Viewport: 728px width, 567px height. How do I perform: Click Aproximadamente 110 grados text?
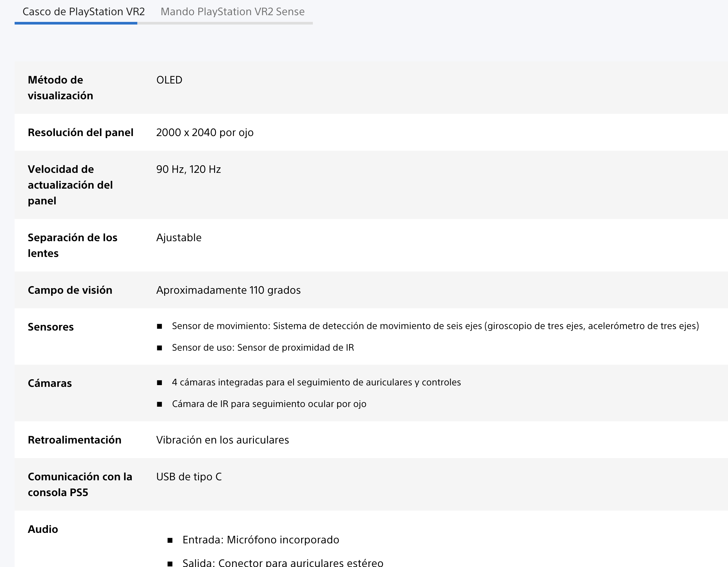(228, 290)
